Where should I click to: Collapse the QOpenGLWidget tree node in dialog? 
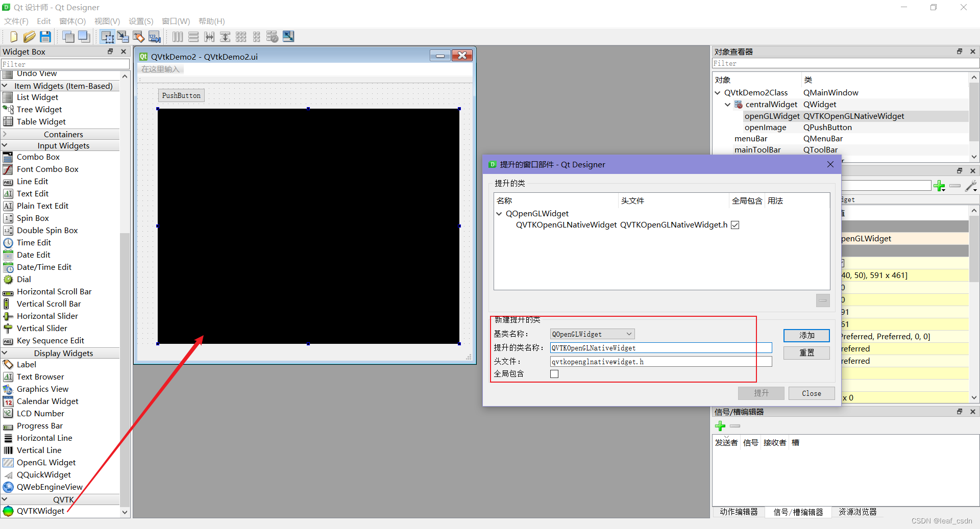point(499,214)
